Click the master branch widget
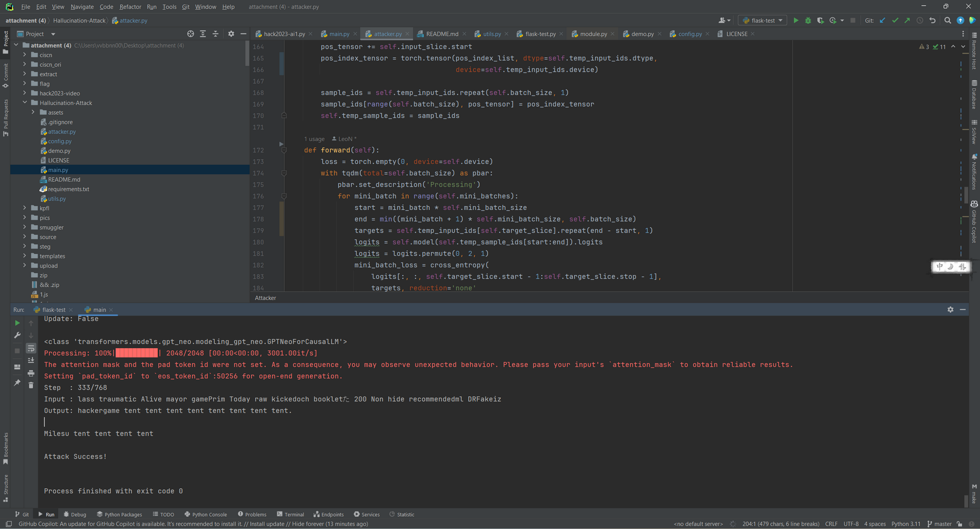This screenshot has height=529, width=980. [x=940, y=523]
